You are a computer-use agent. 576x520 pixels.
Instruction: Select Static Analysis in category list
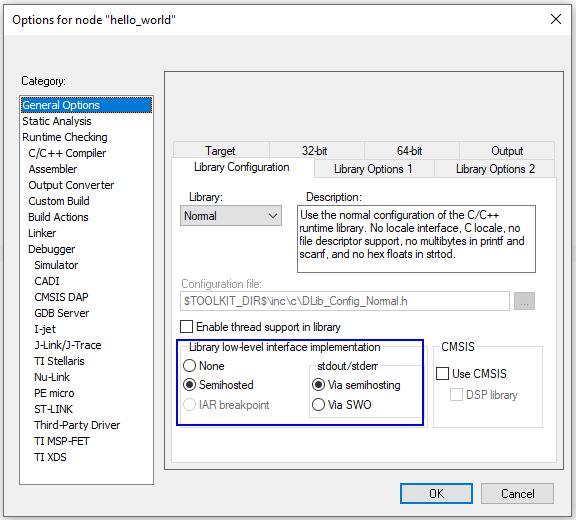point(57,121)
